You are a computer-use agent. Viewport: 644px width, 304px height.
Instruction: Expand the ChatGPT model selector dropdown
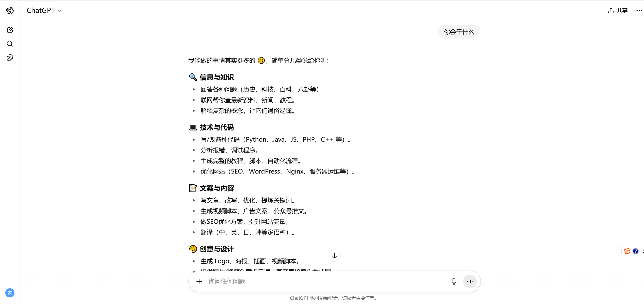coord(44,10)
